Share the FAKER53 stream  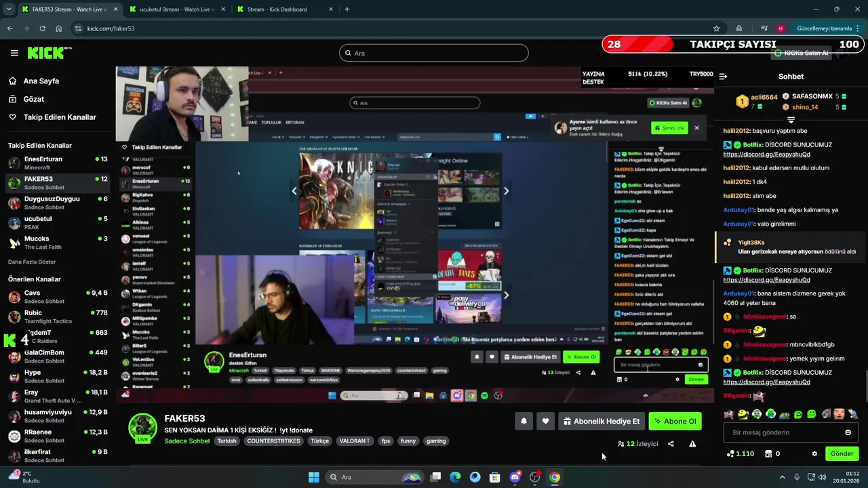tap(671, 444)
